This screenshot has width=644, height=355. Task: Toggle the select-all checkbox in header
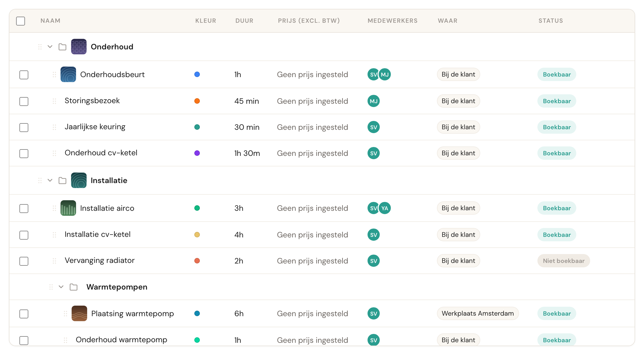pyautogui.click(x=21, y=21)
